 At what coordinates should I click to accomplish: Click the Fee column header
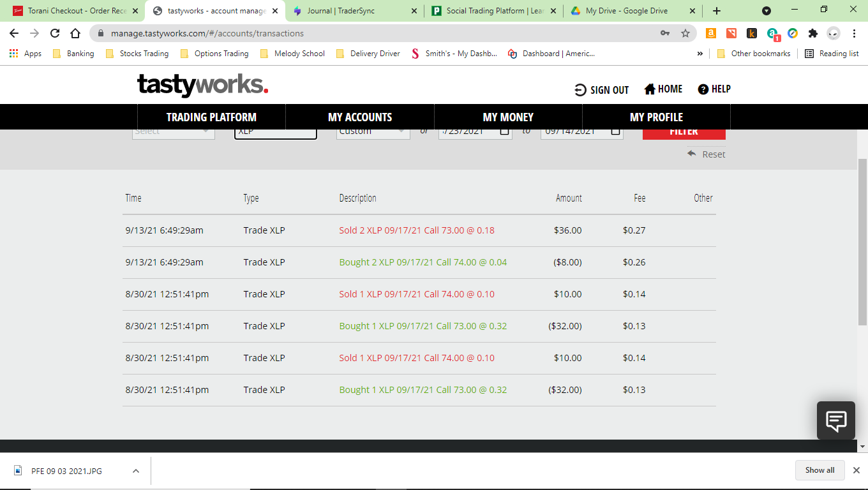640,198
